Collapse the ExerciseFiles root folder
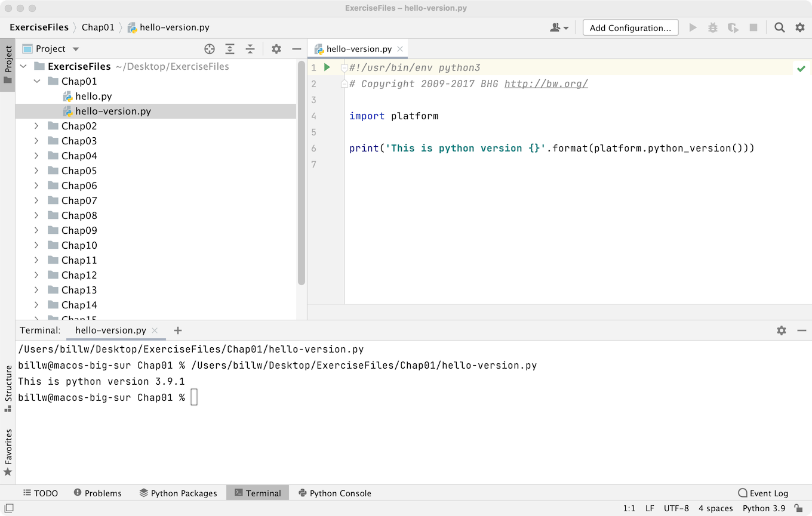The height and width of the screenshot is (516, 812). point(24,66)
